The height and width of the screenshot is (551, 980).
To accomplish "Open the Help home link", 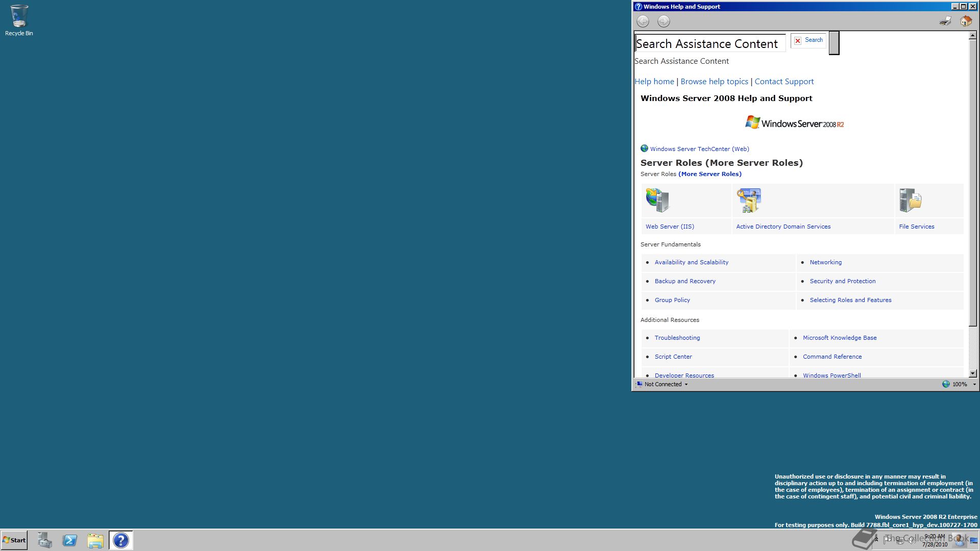I will (654, 82).
